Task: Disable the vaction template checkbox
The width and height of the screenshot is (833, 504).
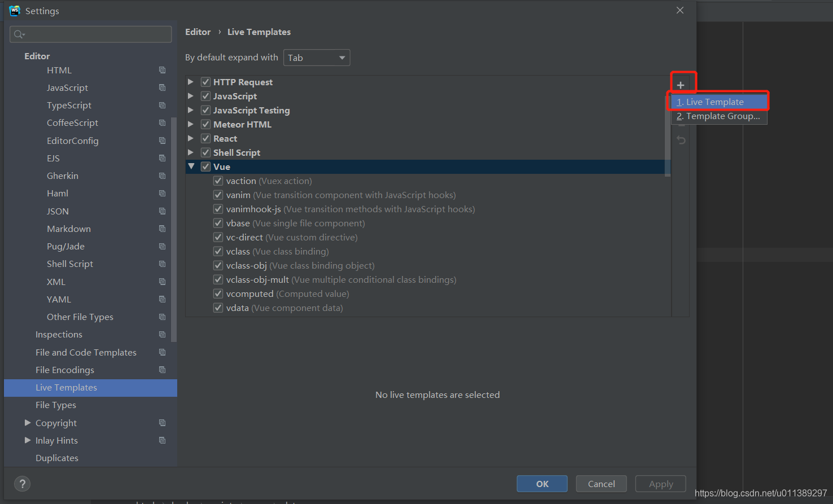Action: click(x=218, y=181)
